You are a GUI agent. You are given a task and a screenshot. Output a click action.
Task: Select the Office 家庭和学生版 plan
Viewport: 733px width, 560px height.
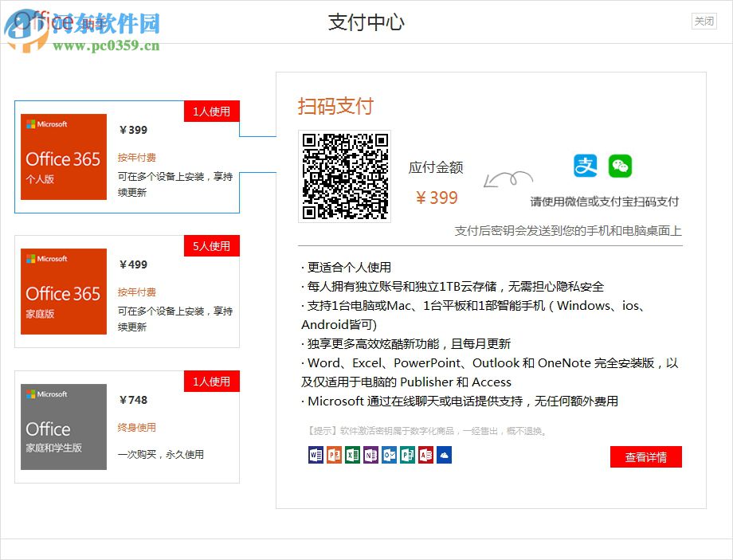pos(127,426)
